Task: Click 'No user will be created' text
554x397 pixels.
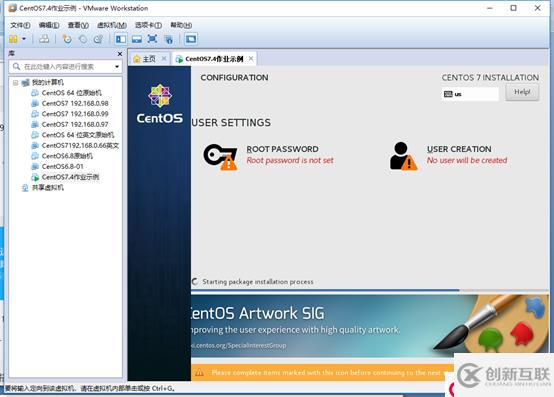Action: [467, 160]
